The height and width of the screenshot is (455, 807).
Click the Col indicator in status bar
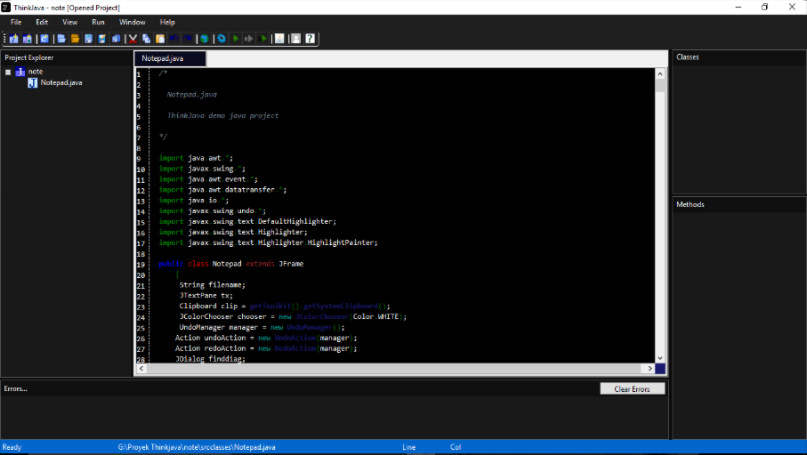[455, 447]
